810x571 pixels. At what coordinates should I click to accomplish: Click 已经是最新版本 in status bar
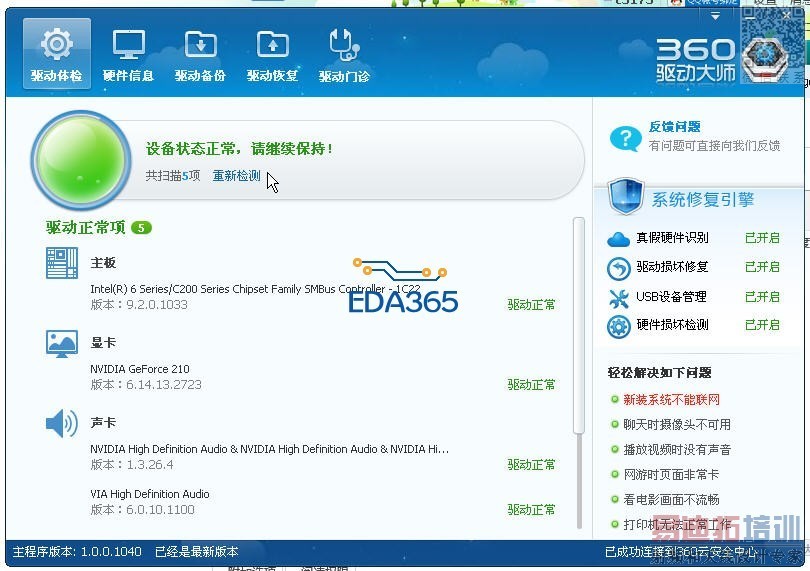[197, 552]
